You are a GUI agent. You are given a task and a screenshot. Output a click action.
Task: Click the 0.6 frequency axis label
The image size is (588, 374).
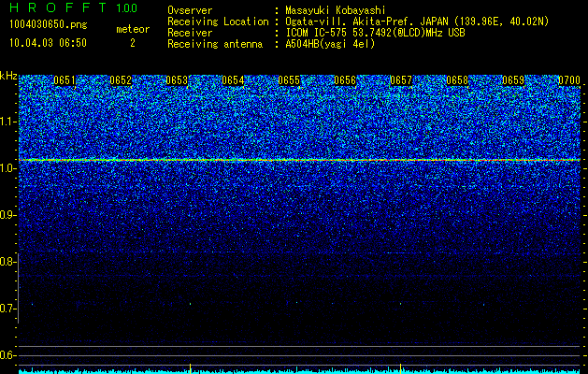7,355
